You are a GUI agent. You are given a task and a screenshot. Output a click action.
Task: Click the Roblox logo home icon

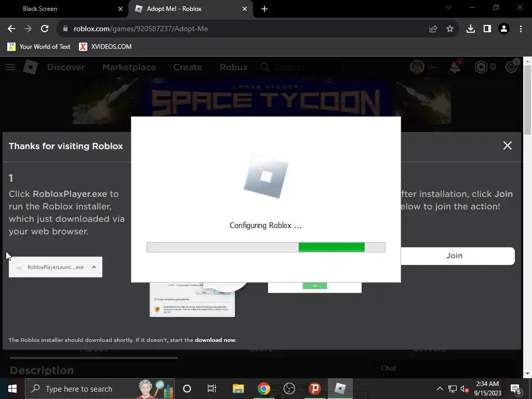click(30, 67)
